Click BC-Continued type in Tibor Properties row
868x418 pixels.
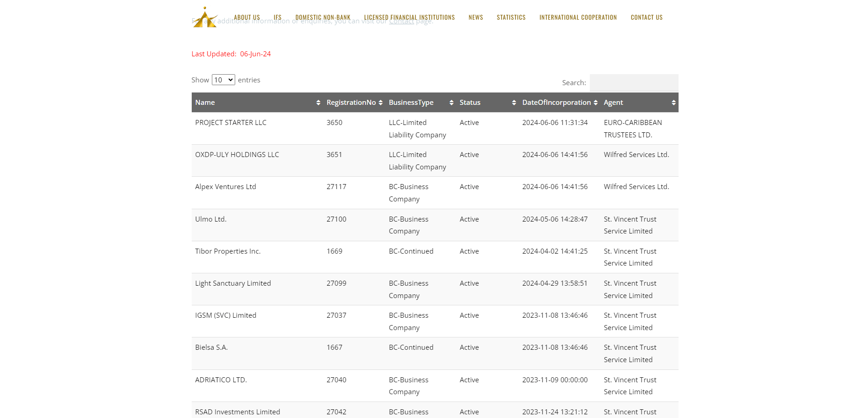411,251
